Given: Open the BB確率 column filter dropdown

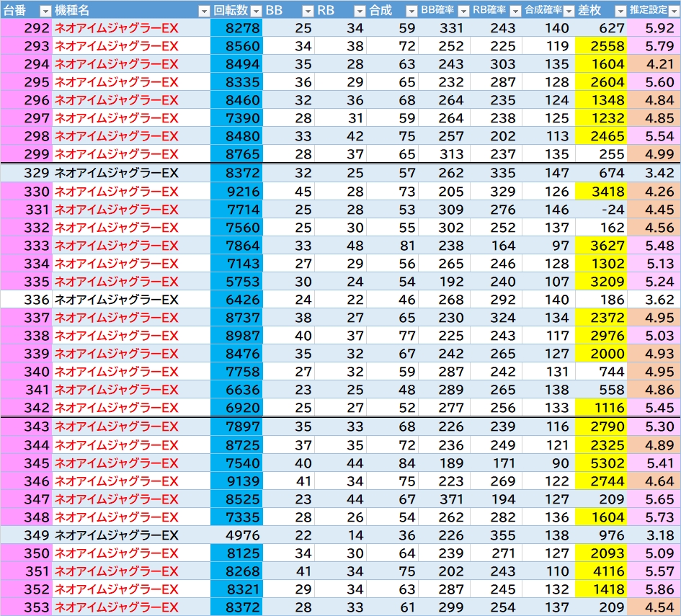Looking at the screenshot, I should tap(463, 11).
